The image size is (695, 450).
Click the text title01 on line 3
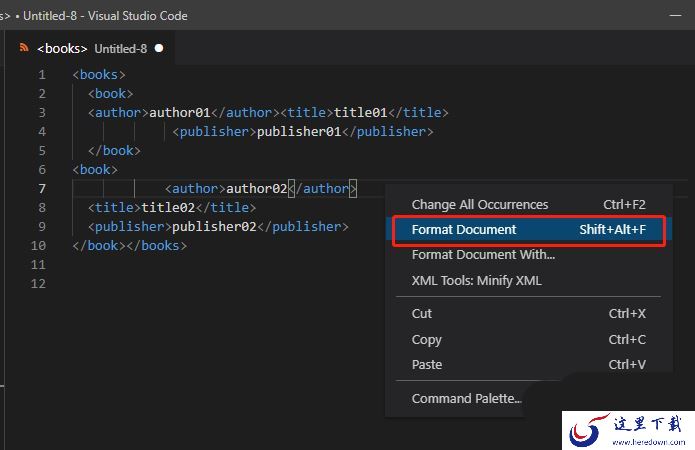click(x=360, y=113)
